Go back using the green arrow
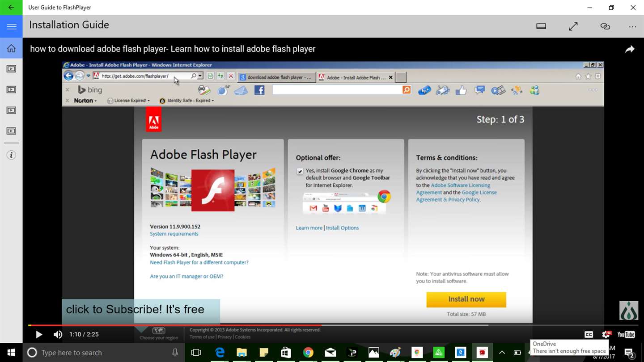 (11, 8)
